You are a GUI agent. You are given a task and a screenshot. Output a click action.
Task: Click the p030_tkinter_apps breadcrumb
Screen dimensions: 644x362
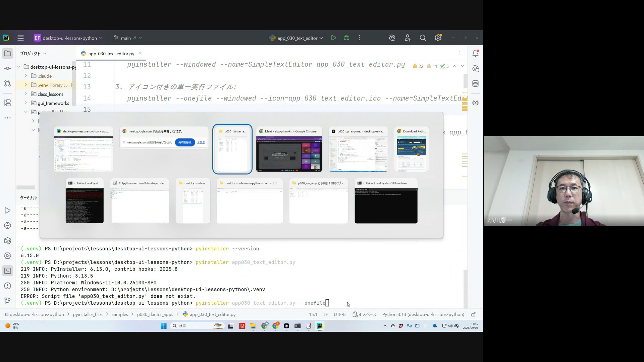155,314
